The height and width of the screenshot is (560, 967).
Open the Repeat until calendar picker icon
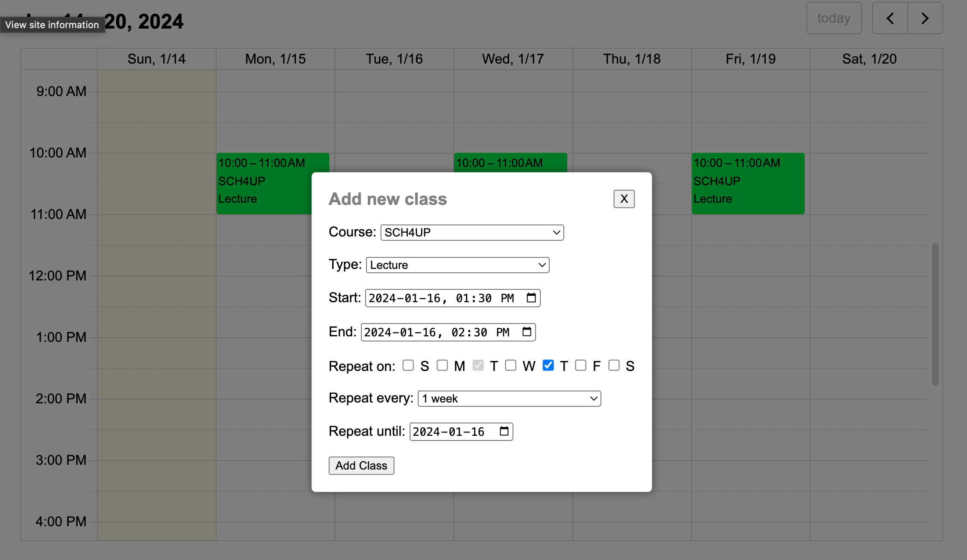pyautogui.click(x=504, y=431)
